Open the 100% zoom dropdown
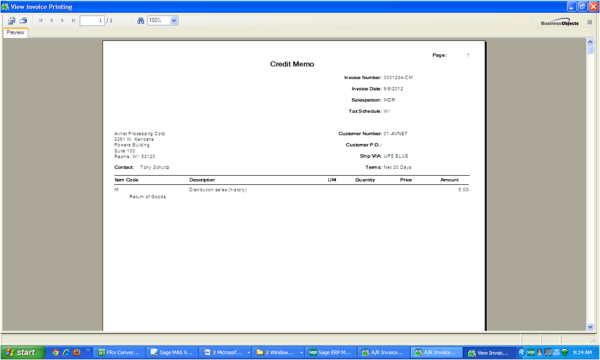Screen dimensions: 600x360 [x=174, y=21]
